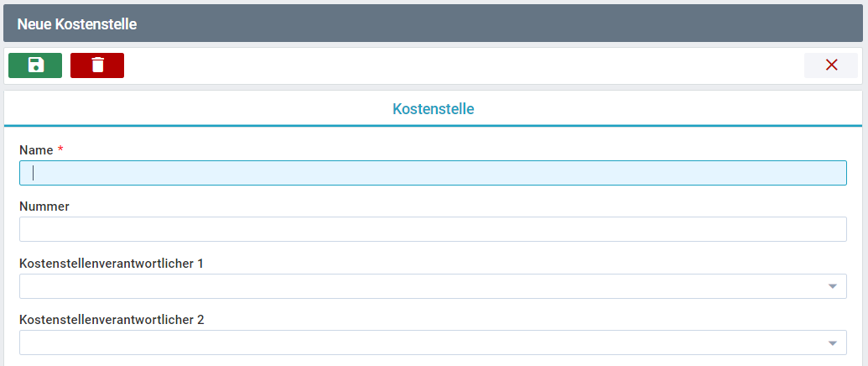Click the Kostenstellenverantwortlicher 1 label
The image size is (868, 366).
(x=112, y=264)
